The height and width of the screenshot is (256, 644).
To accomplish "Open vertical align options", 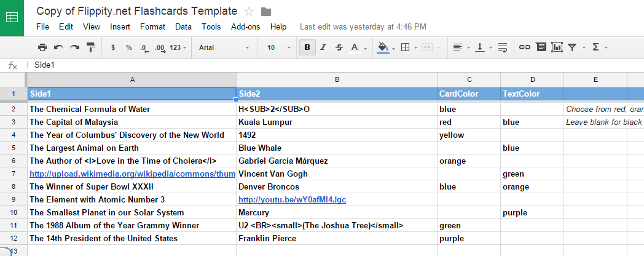I will [484, 47].
